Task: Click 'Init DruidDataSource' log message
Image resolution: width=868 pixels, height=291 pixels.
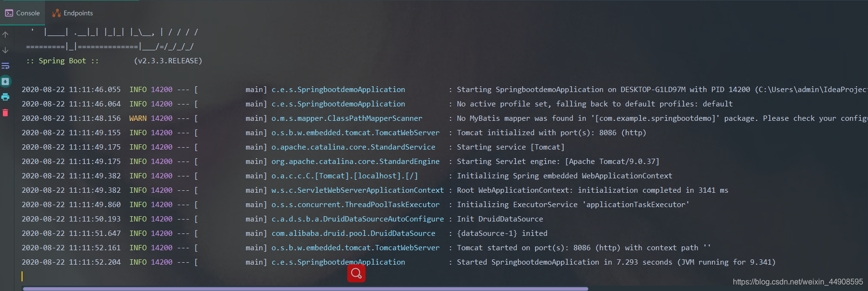Action: pos(500,219)
